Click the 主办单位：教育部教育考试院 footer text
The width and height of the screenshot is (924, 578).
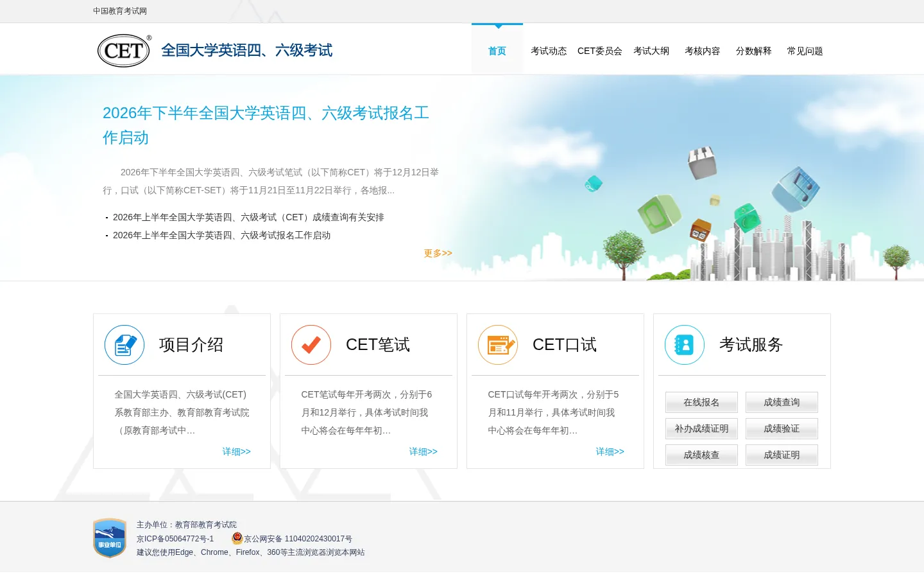point(187,525)
